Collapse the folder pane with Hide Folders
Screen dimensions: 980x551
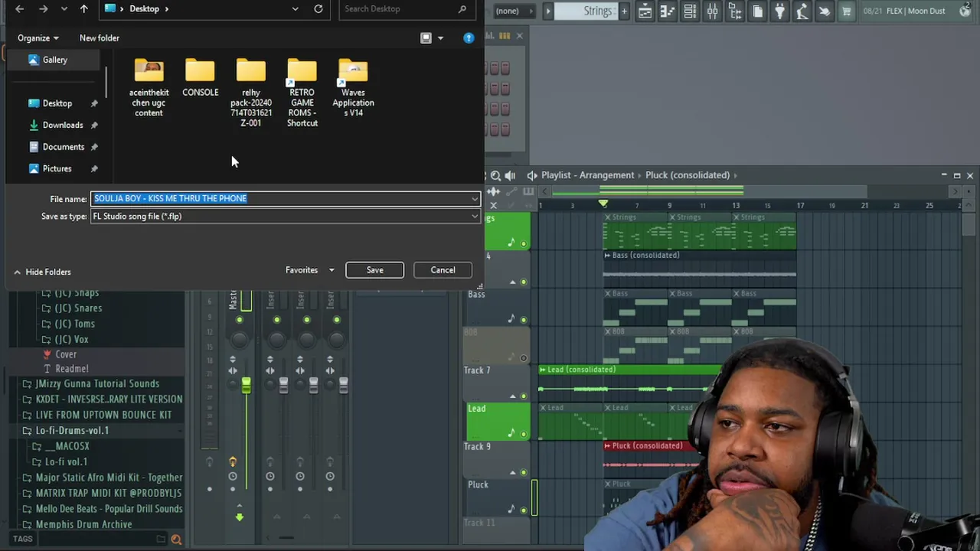(41, 272)
